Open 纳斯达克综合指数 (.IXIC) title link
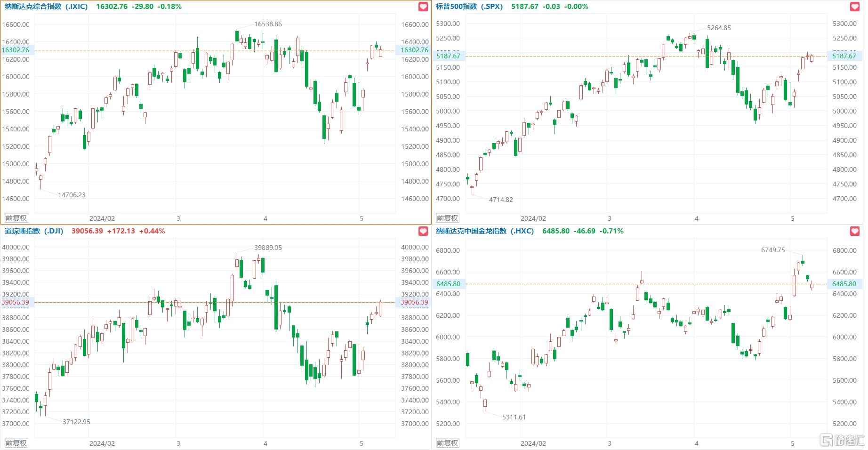 click(46, 7)
